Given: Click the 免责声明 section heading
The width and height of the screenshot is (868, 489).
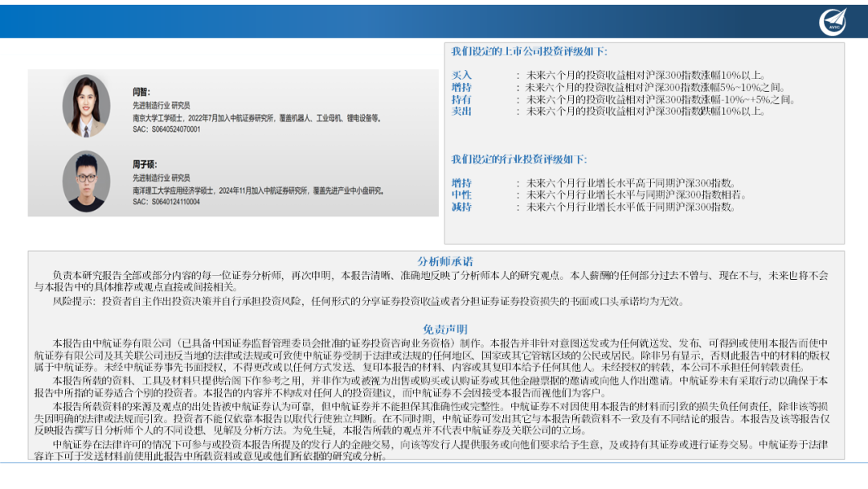Looking at the screenshot, I should (x=445, y=330).
